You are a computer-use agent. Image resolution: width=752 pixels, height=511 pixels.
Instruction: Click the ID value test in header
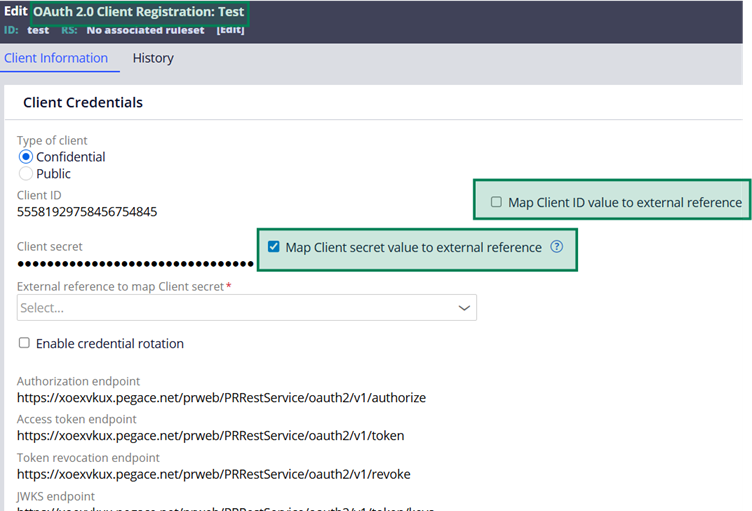tap(38, 30)
